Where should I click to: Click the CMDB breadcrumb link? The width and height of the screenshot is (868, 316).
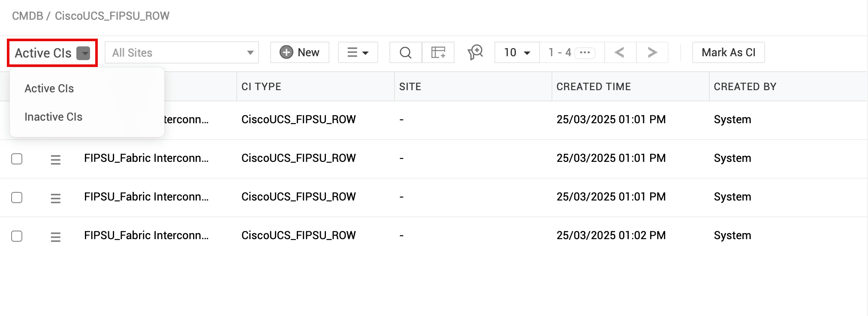(27, 16)
